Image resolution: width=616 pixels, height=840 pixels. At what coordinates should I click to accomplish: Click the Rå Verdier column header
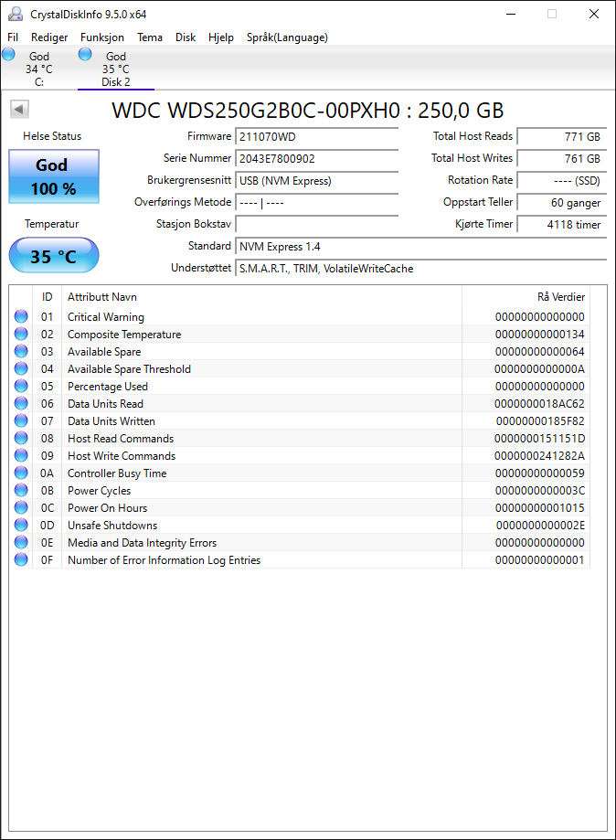click(x=561, y=297)
